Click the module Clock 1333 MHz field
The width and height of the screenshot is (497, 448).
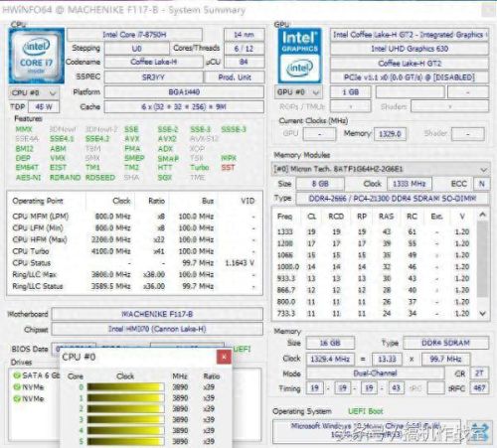[409, 184]
